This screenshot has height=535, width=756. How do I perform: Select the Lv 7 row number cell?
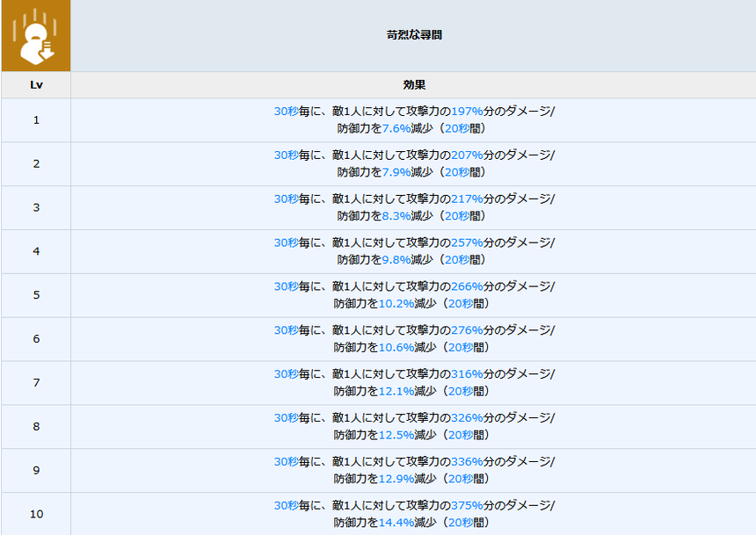[x=36, y=383]
